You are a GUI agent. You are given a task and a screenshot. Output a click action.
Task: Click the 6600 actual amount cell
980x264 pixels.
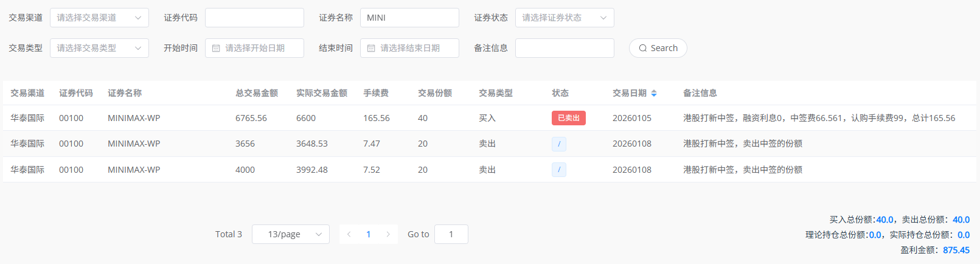[306, 118]
